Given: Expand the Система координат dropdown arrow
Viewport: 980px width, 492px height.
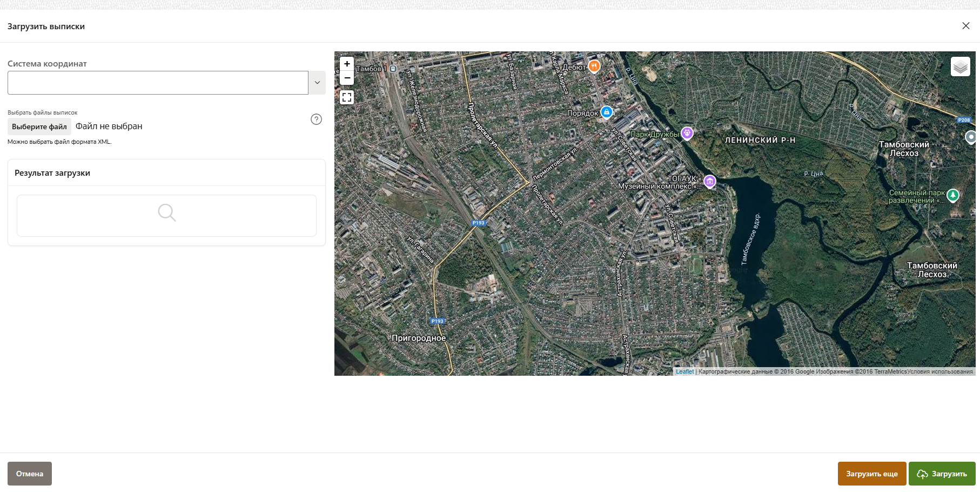Looking at the screenshot, I should [x=317, y=83].
